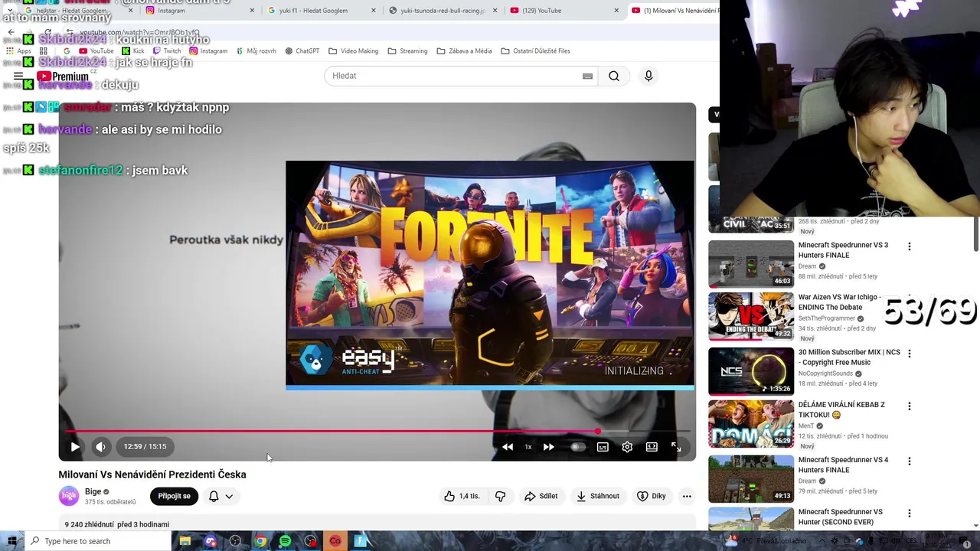
Task: Open Minecraft Speedrunner VS 3 Hunters FINALE thumbnail
Action: click(751, 263)
